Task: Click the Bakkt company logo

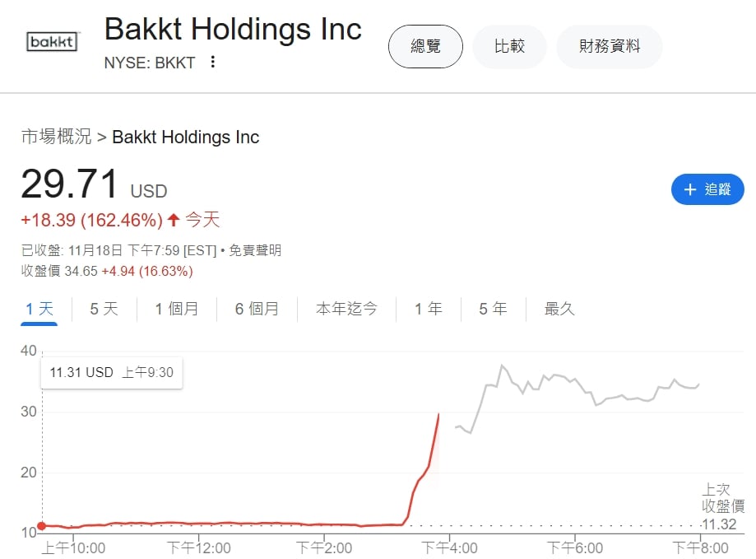Action: [x=53, y=42]
